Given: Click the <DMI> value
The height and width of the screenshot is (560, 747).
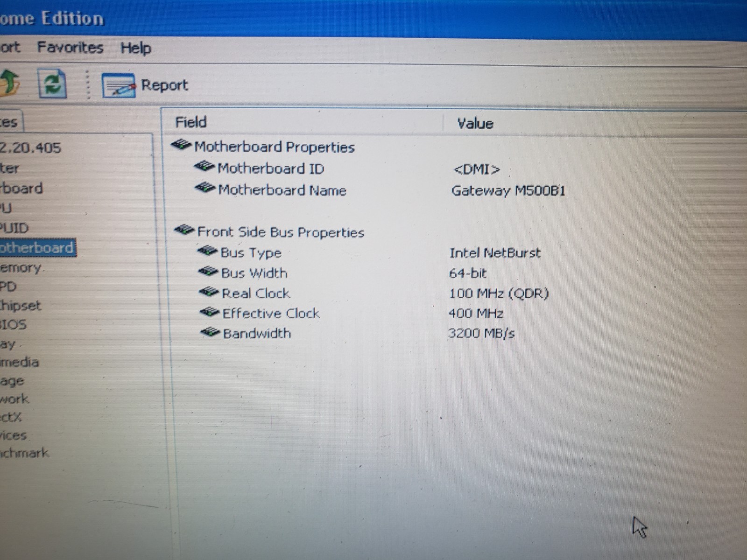Looking at the screenshot, I should click(x=477, y=169).
